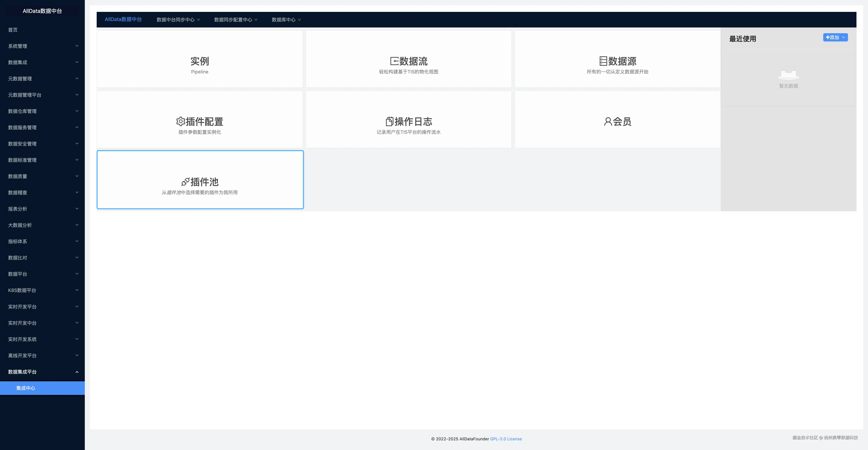Viewport: 868px width, 450px height.
Task: Click the AllData数据中台 top navigation brand
Action: click(123, 19)
